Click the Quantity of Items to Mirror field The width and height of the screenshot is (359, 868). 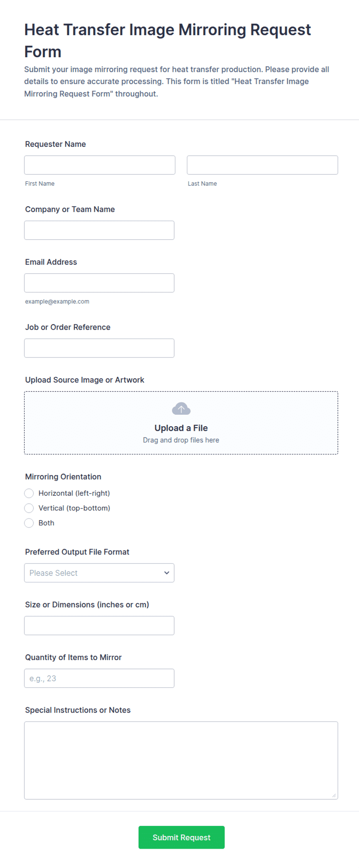(99, 678)
